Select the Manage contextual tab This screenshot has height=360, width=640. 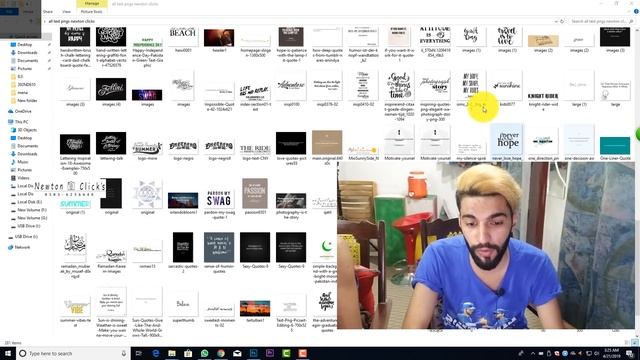[92, 4]
